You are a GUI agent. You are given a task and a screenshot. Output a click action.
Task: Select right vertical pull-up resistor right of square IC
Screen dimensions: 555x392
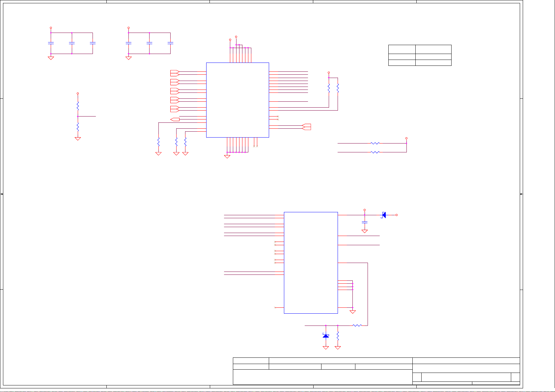click(338, 88)
